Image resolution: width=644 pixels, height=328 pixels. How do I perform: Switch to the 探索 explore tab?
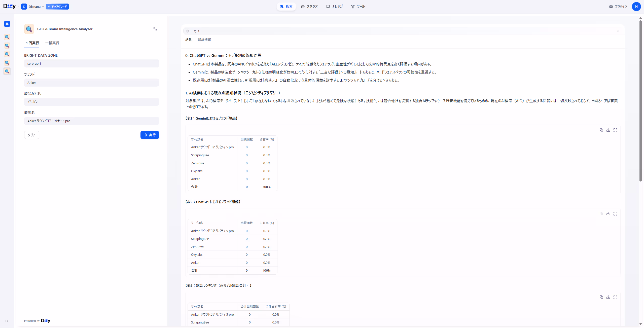point(286,7)
